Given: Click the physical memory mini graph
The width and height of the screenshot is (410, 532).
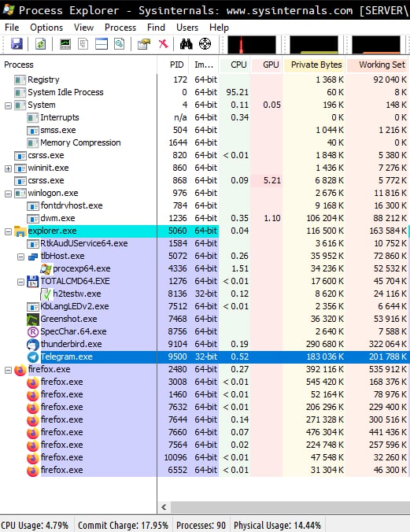Looking at the screenshot, I should click(376, 44).
